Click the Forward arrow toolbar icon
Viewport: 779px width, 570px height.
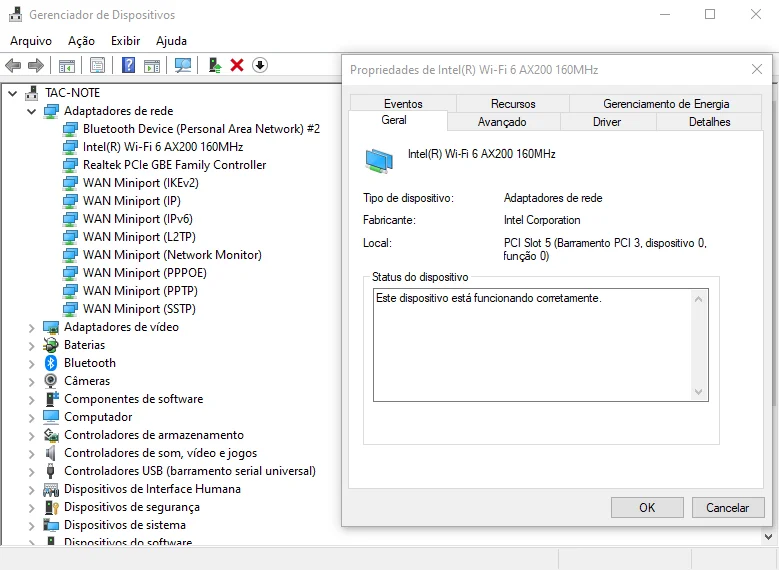click(x=36, y=65)
